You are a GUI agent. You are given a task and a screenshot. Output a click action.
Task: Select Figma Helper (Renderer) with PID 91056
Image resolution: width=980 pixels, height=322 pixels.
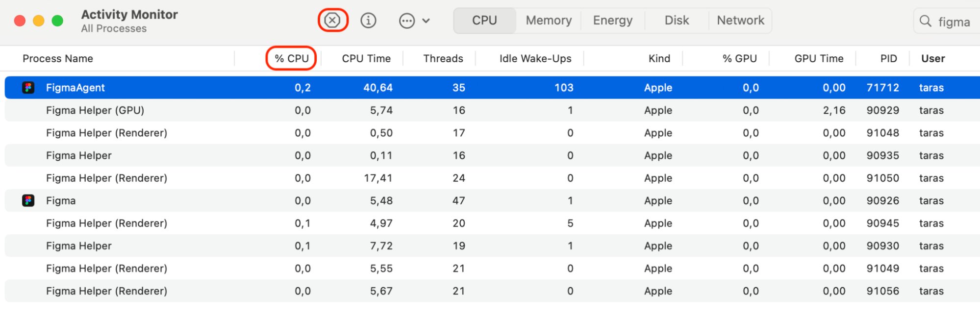pos(492,291)
